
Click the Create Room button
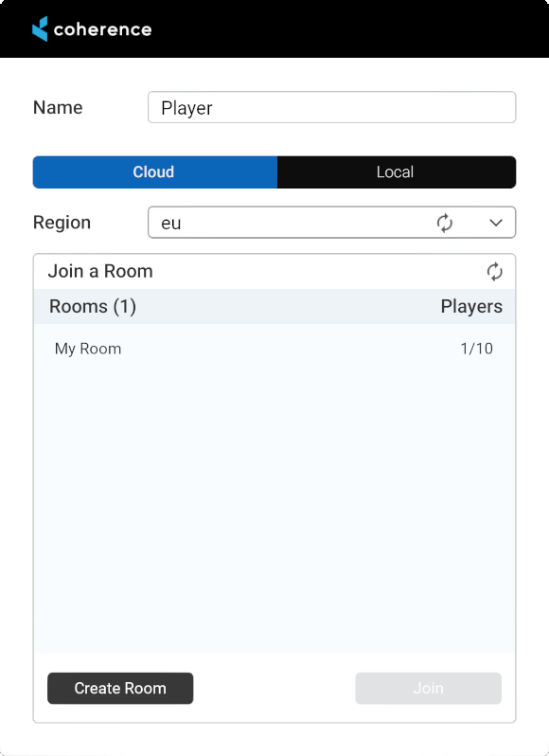point(120,688)
